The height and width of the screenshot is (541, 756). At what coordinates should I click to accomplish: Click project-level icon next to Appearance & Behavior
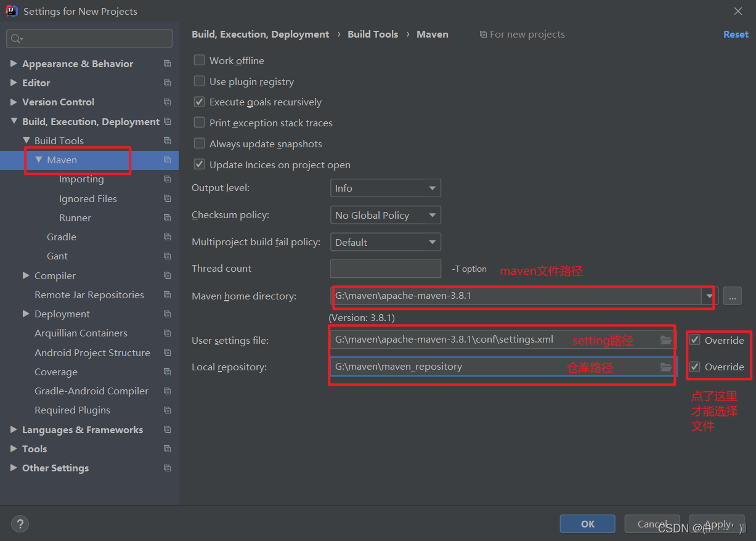tap(167, 63)
